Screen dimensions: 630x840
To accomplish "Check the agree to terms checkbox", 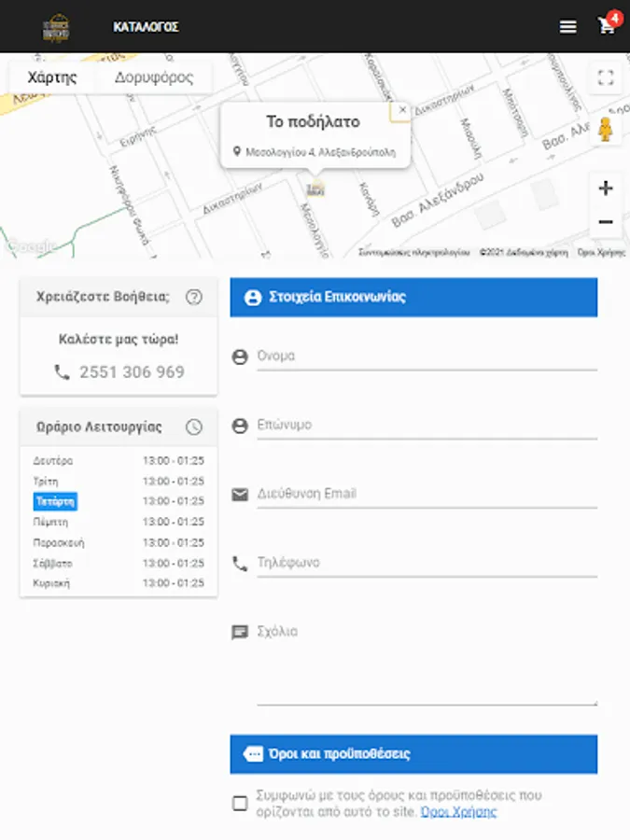I will (x=240, y=803).
